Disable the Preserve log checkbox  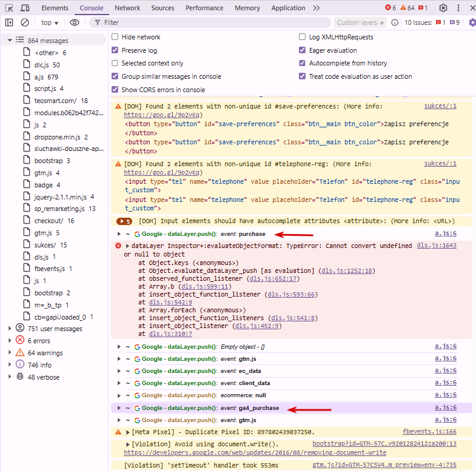(115, 50)
